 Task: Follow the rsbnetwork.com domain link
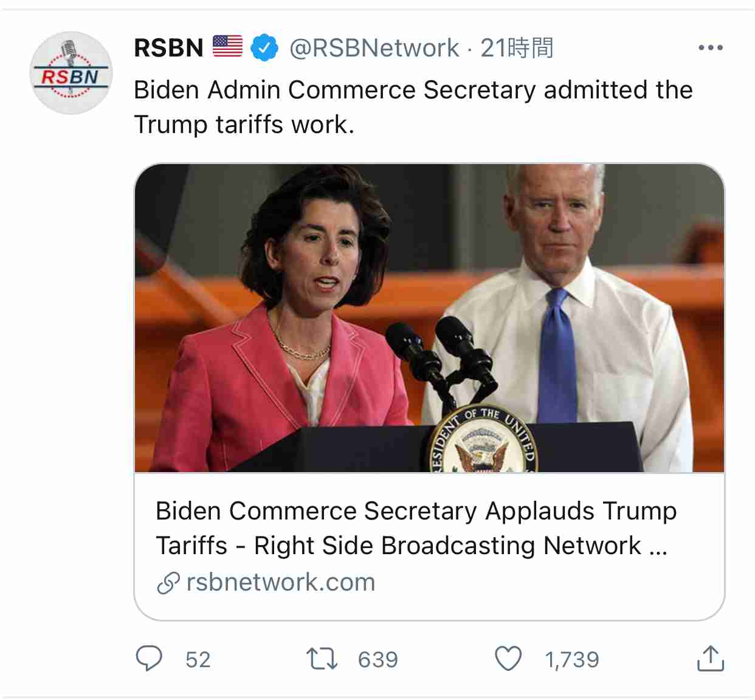pos(281,582)
